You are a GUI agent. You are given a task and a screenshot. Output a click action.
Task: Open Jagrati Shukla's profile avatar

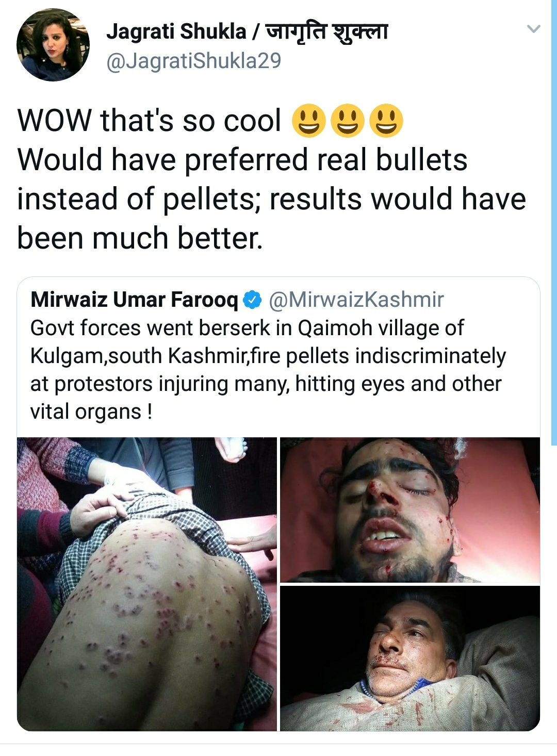tap(53, 44)
